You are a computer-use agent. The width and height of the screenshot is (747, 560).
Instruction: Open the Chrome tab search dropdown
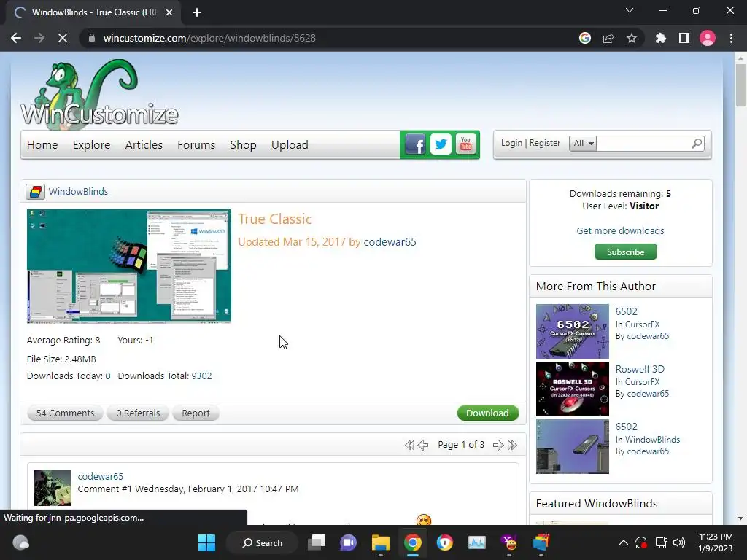tap(630, 10)
